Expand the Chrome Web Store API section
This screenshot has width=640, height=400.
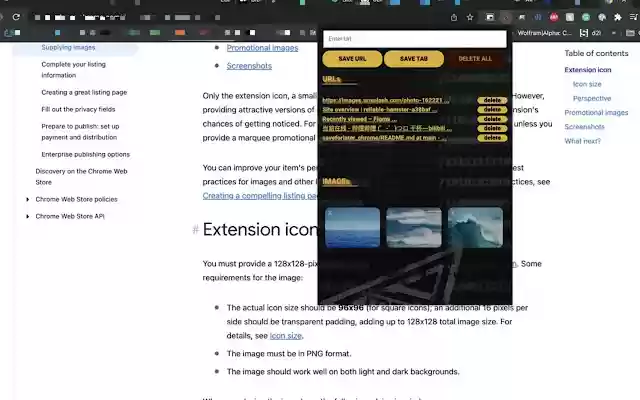(27, 216)
